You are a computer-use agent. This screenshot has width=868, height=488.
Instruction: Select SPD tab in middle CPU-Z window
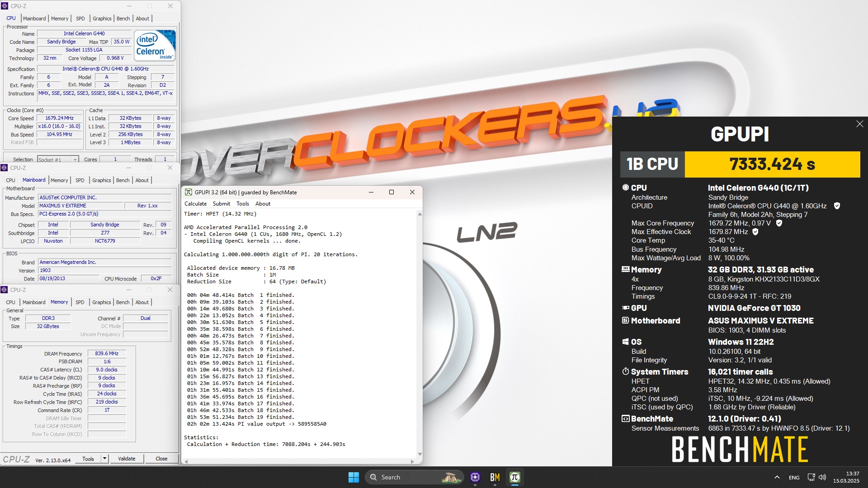point(80,180)
